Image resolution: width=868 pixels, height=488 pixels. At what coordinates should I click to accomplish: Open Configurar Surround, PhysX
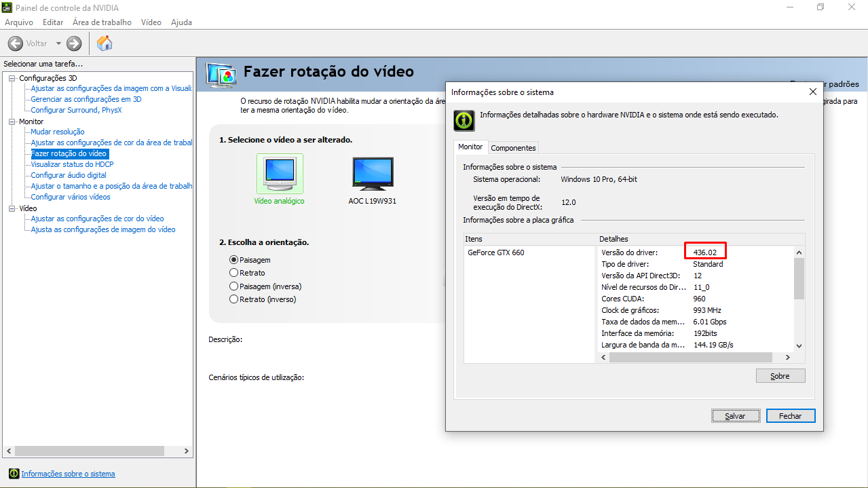click(77, 110)
